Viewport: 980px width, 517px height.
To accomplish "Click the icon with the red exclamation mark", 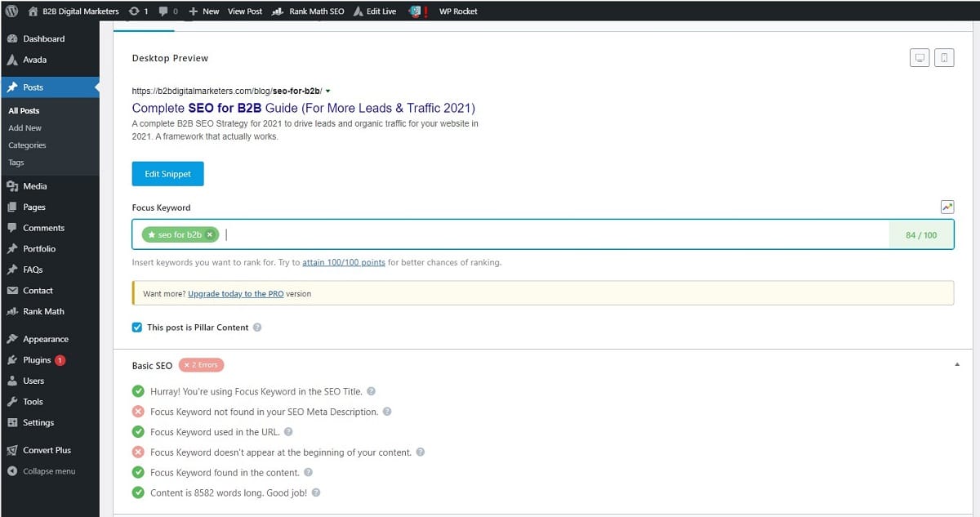I will tap(419, 11).
